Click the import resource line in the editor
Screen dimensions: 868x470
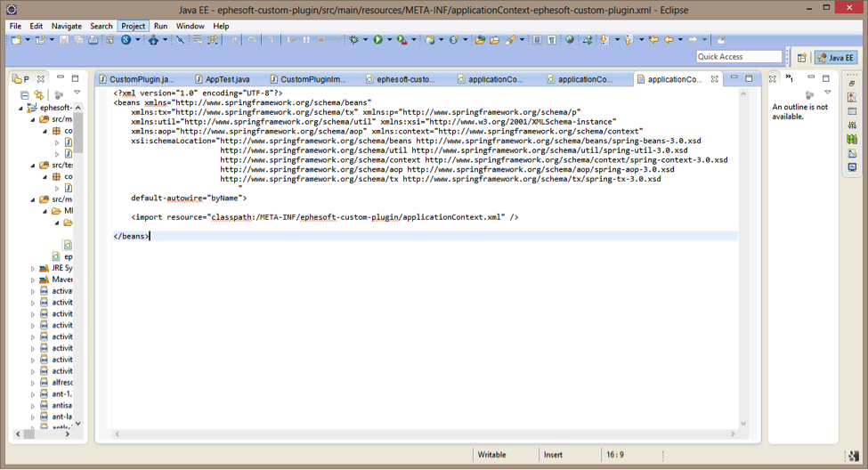coord(324,217)
